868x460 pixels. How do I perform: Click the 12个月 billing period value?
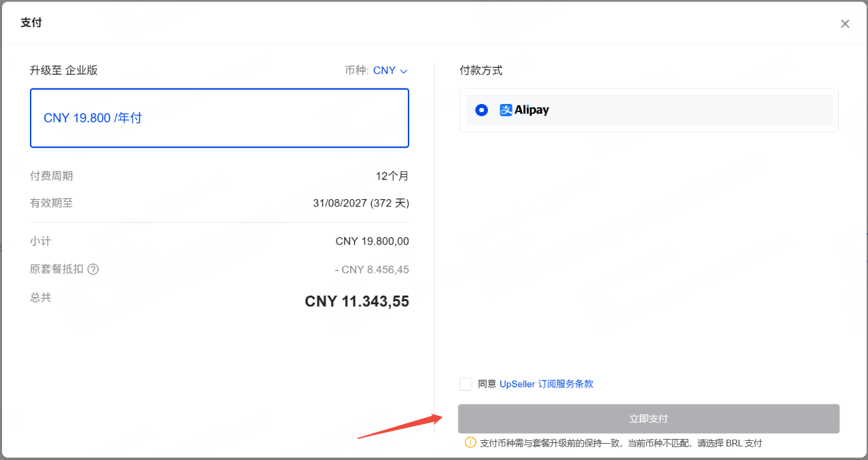tap(392, 176)
